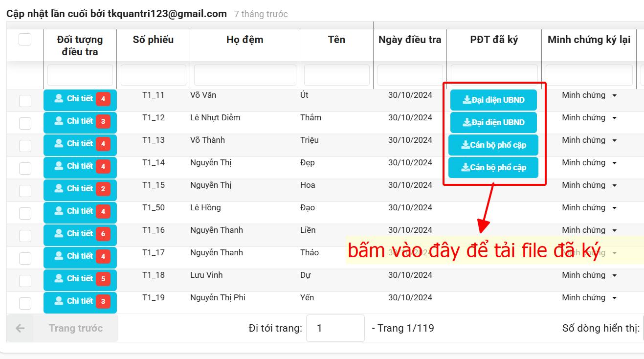Click the Họ đệm filter input field
644x359 pixels.
(x=245, y=75)
